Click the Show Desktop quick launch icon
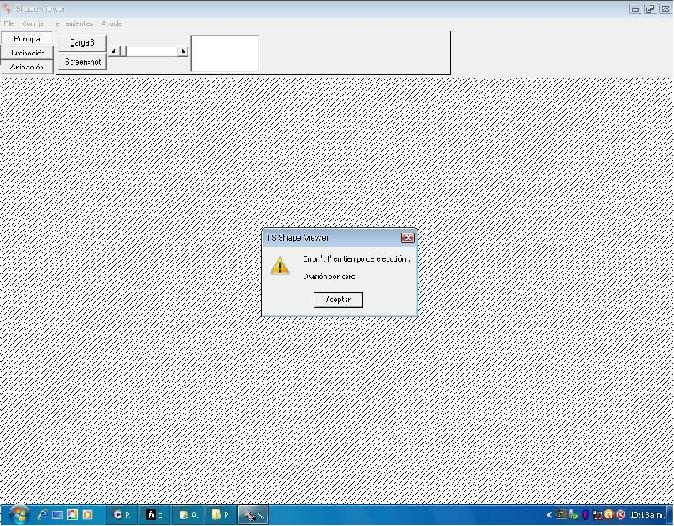This screenshot has height=526, width=674. (57, 515)
